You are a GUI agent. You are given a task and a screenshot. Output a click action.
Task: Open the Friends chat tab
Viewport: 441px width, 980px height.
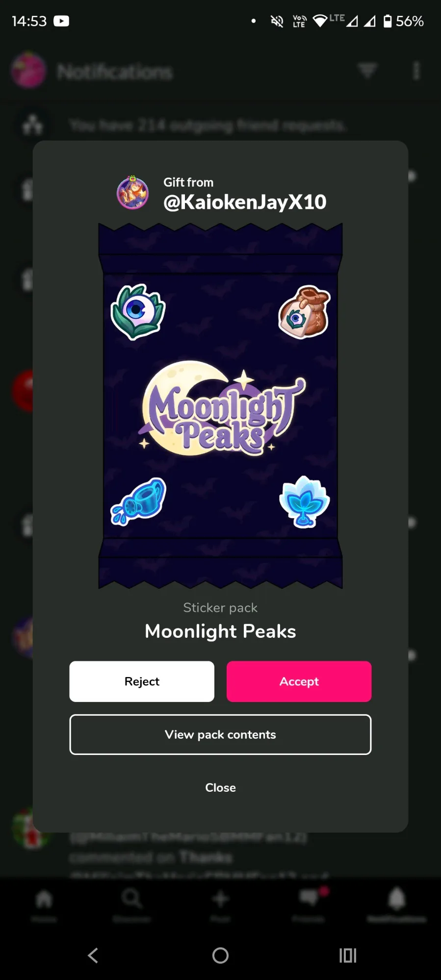tap(309, 905)
